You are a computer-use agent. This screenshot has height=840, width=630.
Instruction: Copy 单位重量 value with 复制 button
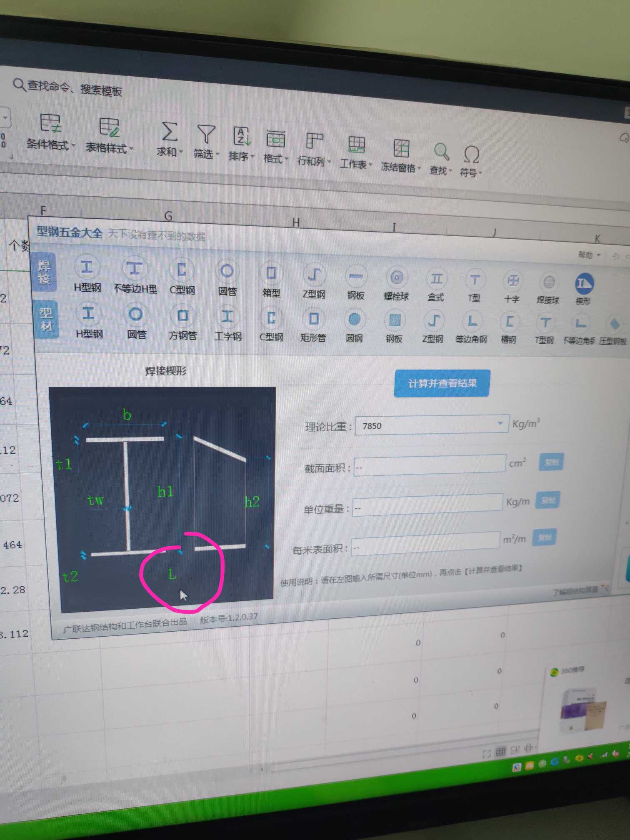tap(547, 500)
